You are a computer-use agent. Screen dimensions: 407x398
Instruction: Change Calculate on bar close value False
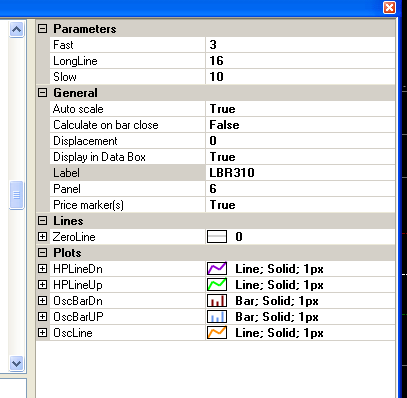pos(300,125)
